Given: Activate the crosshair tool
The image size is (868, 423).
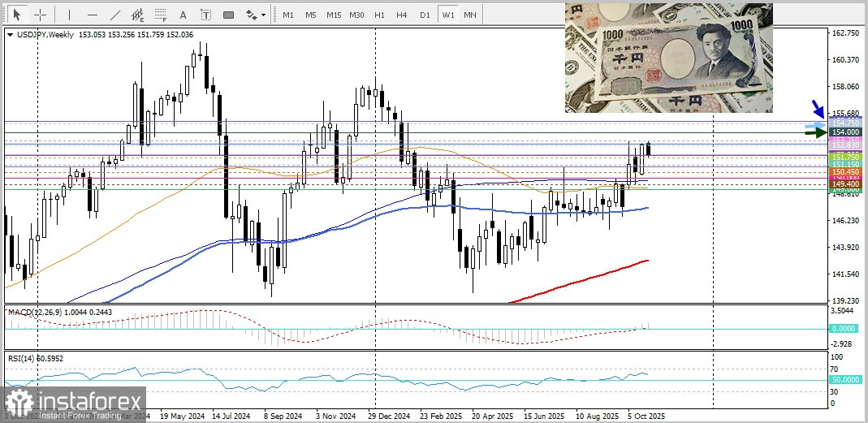Looking at the screenshot, I should [41, 15].
